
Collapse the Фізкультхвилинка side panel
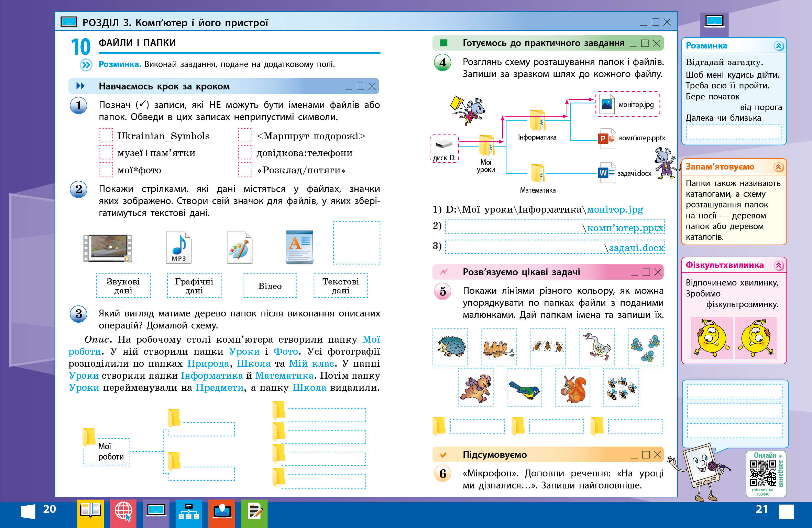(779, 265)
